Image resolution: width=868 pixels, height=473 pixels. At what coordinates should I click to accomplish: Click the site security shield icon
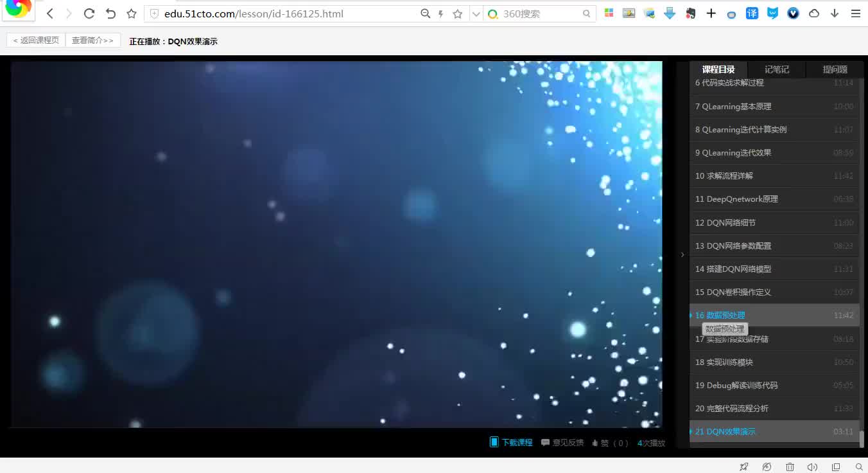click(154, 13)
